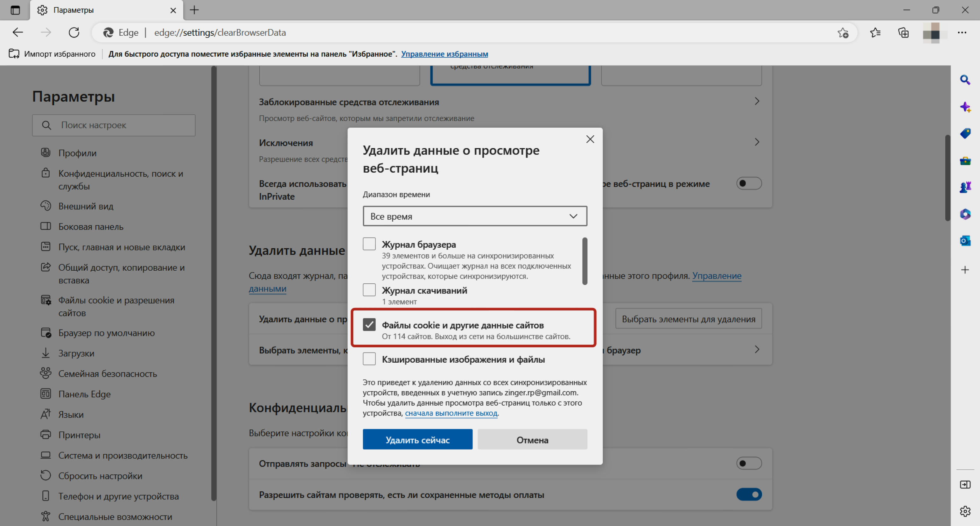
Task: Click the Downloads icon in sidebar
Action: click(x=45, y=353)
